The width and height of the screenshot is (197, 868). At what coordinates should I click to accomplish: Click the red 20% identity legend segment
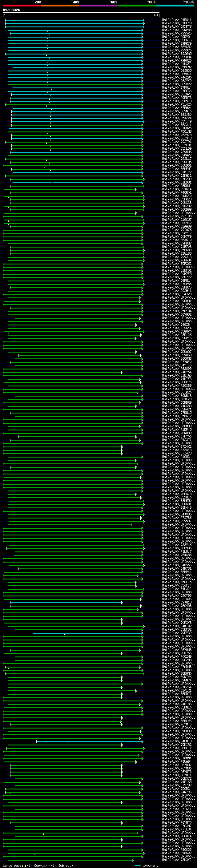point(22,6)
